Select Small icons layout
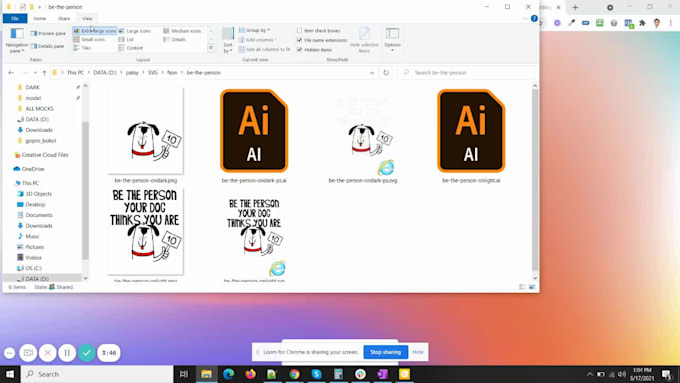 coord(89,39)
